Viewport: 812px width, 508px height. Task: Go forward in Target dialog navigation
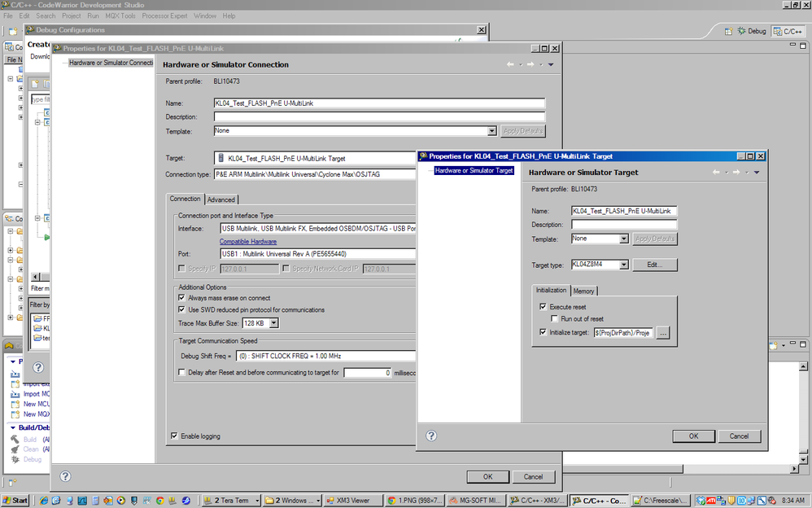(736, 172)
